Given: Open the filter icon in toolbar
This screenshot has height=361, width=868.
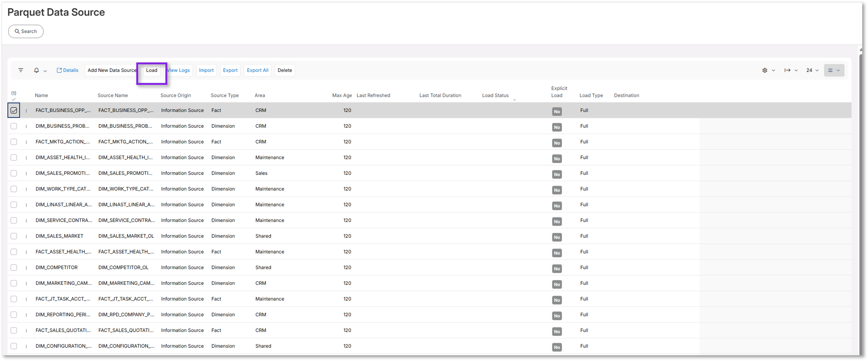Looking at the screenshot, I should (21, 70).
